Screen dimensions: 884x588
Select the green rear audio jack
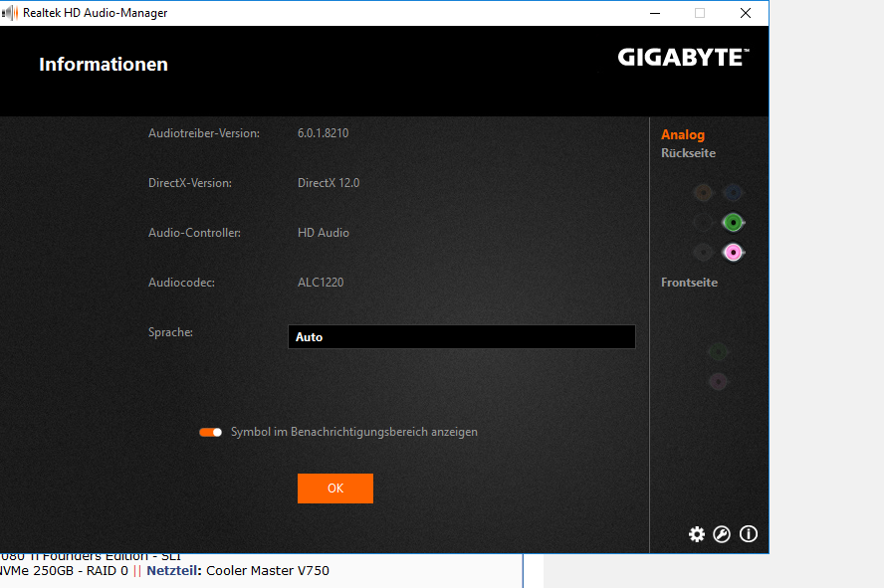pos(733,223)
